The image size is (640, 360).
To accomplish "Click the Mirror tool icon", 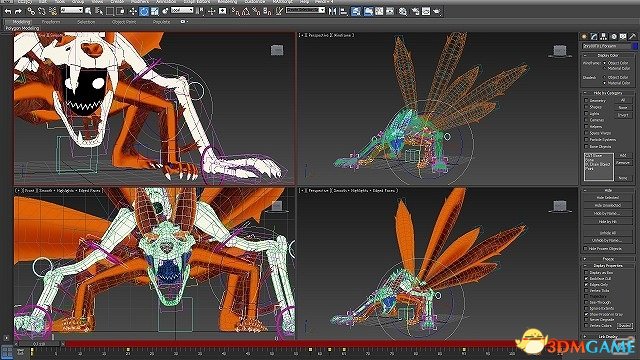I will coord(332,11).
